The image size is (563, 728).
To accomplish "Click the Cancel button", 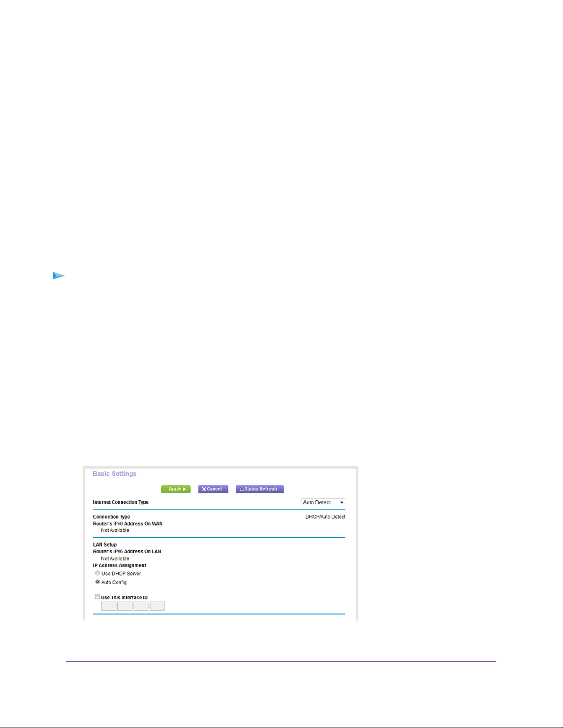I will pos(213,489).
